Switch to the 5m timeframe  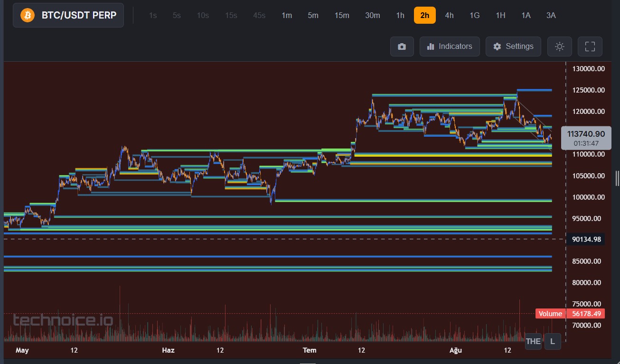(313, 15)
